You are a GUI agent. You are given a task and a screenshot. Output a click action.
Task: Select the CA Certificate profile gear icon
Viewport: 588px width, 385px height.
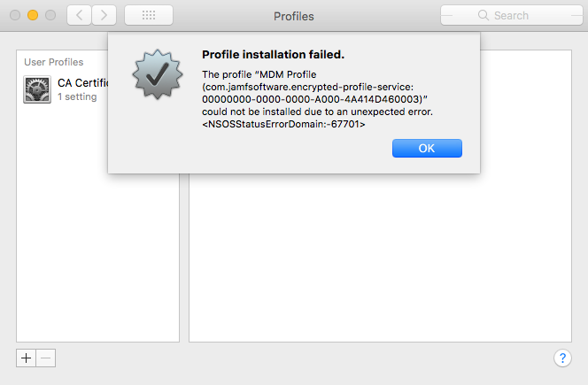[x=37, y=89]
